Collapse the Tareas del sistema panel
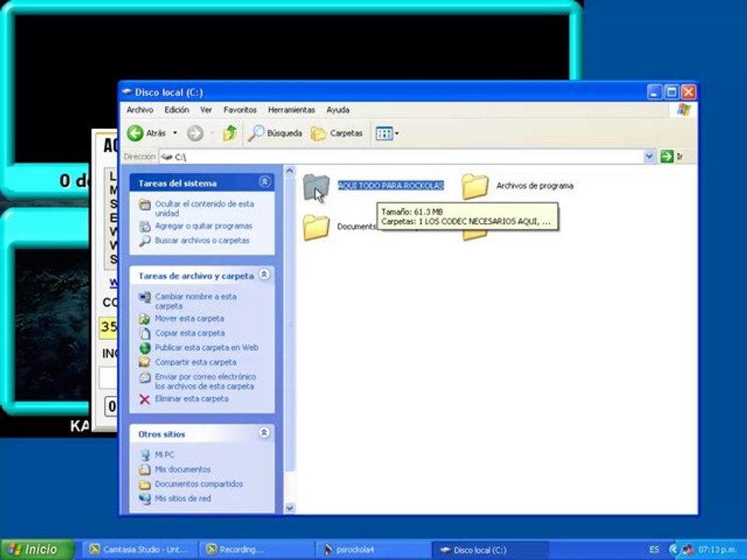This screenshot has width=747, height=560. [265, 182]
